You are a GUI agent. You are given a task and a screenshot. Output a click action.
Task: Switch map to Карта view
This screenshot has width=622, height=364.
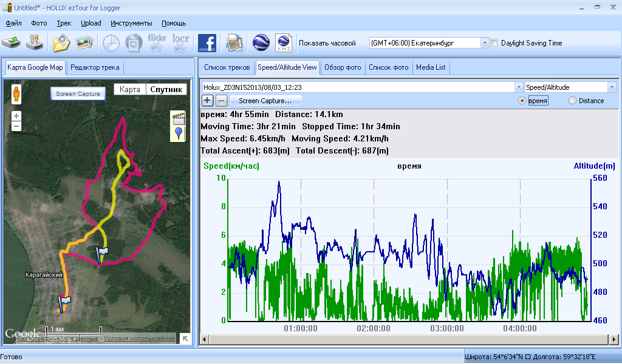point(130,90)
